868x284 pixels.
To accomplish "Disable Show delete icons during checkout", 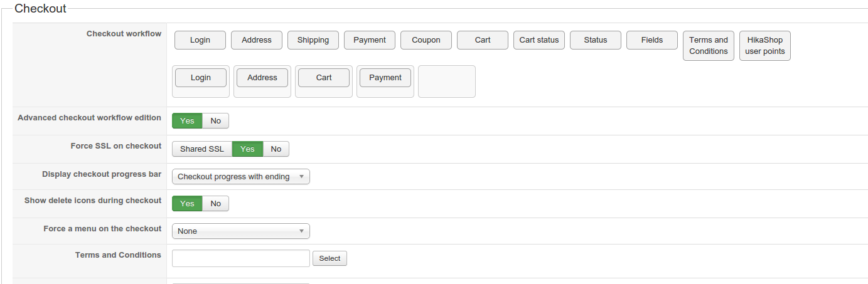I will [x=215, y=204].
